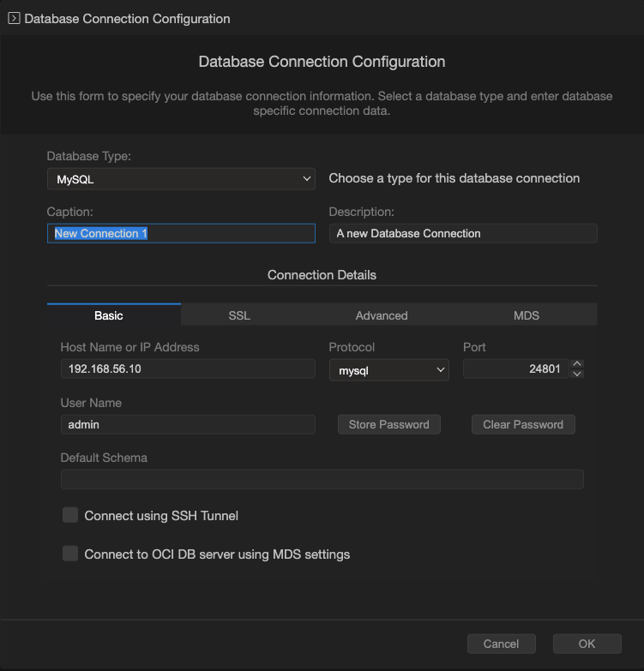Open the Database Type dropdown

[181, 179]
